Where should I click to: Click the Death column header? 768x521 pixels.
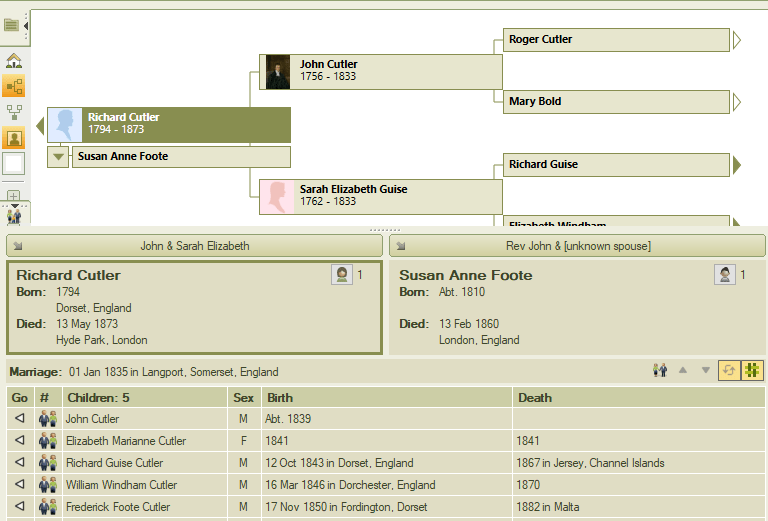click(x=638, y=398)
